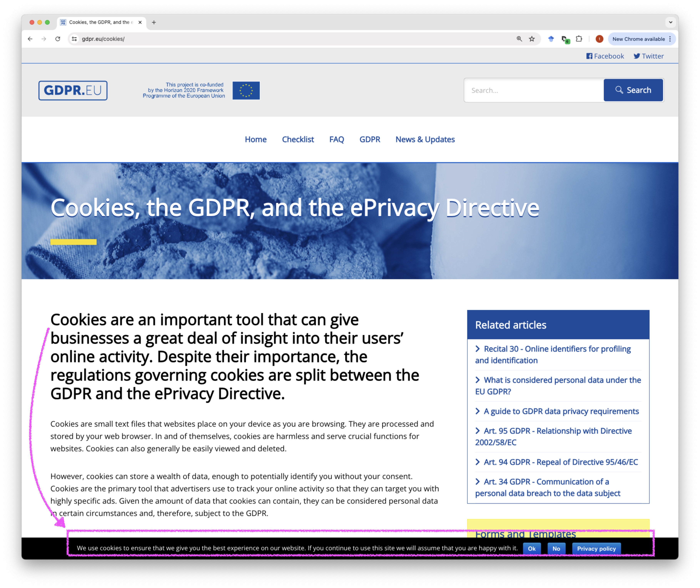Image resolution: width=700 pixels, height=588 pixels.
Task: Click the browser back arrow
Action: tap(30, 39)
